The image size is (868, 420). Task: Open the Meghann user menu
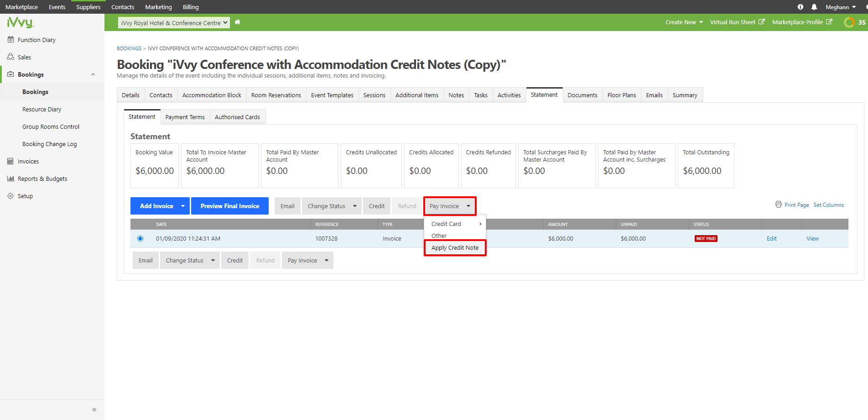[840, 7]
